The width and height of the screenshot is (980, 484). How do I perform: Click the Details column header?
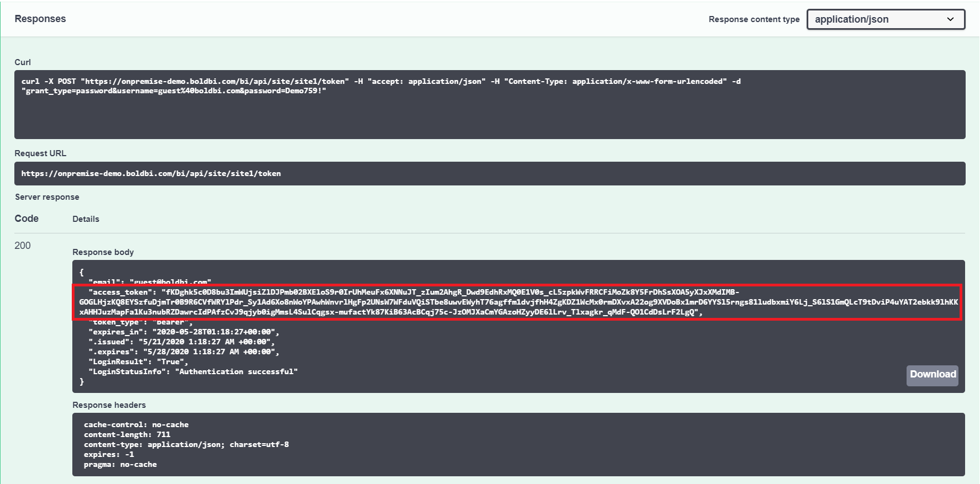[x=86, y=219]
